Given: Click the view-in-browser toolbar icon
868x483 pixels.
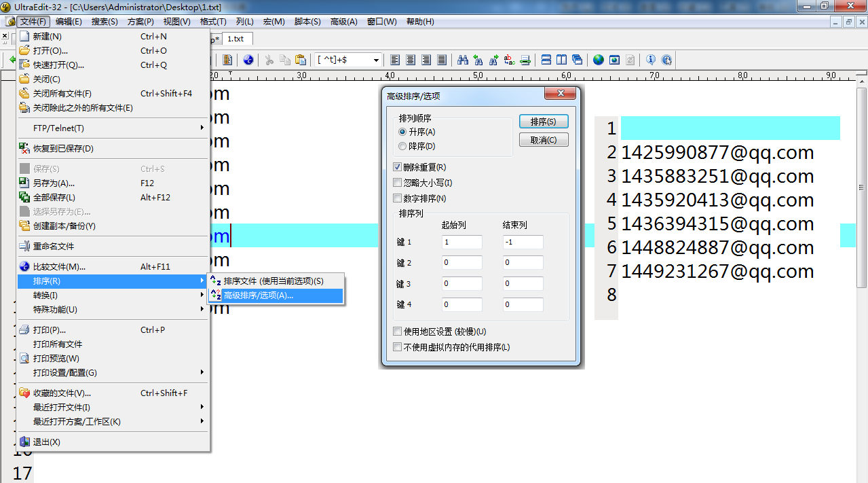Looking at the screenshot, I should 248,60.
